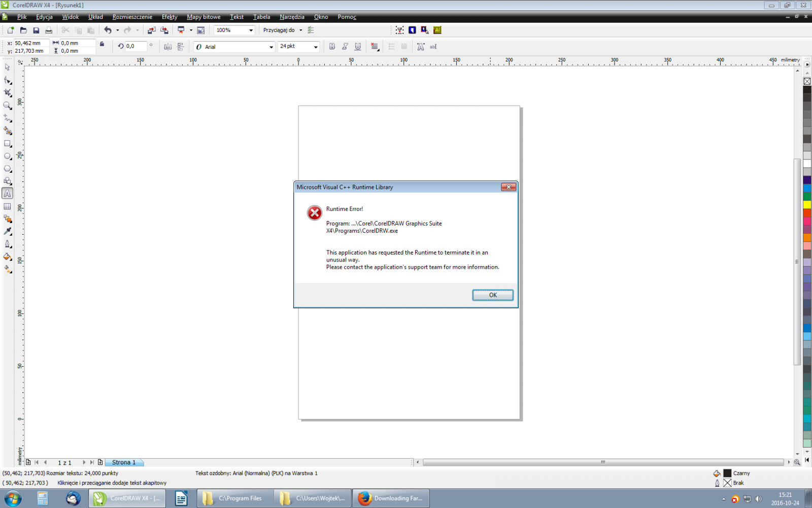The image size is (812, 508).
Task: Open the Narzędzia menu
Action: 292,17
